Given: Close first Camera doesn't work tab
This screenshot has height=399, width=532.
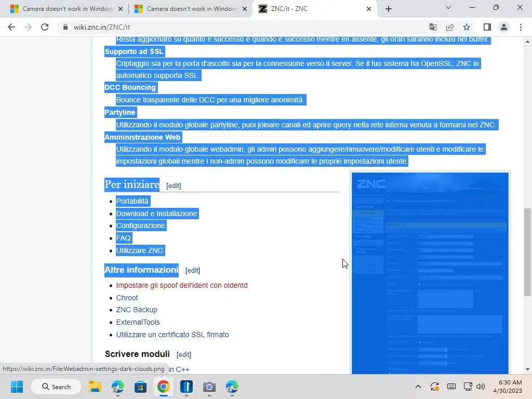Looking at the screenshot, I should 121,9.
